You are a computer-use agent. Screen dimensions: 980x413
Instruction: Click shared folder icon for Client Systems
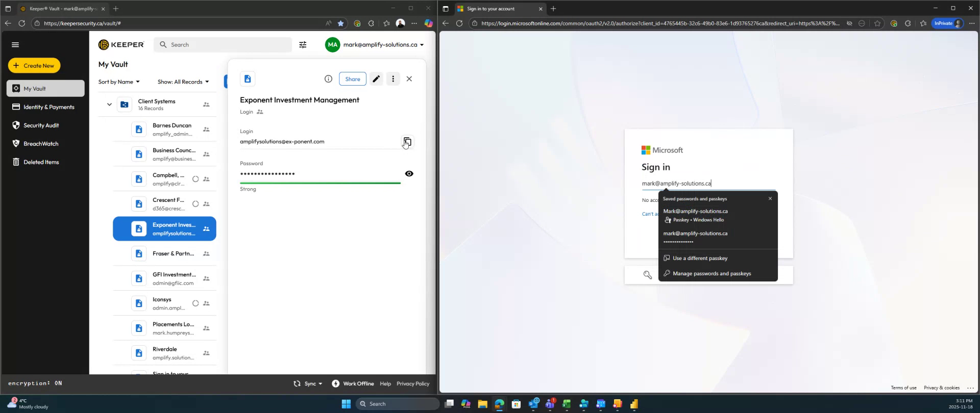[206, 105]
